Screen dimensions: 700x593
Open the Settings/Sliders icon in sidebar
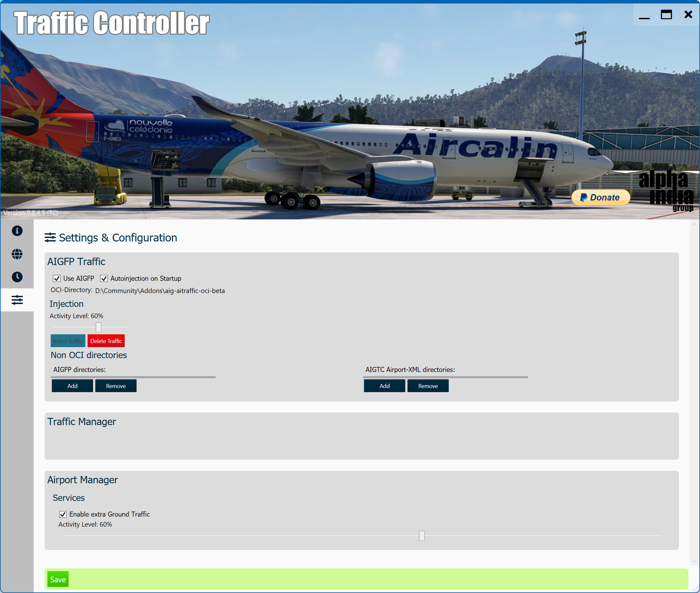click(16, 300)
